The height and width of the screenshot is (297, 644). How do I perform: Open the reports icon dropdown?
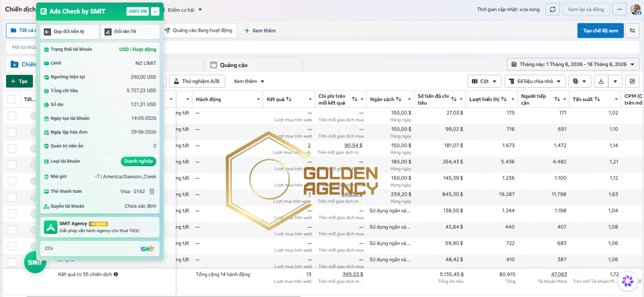pos(580,81)
